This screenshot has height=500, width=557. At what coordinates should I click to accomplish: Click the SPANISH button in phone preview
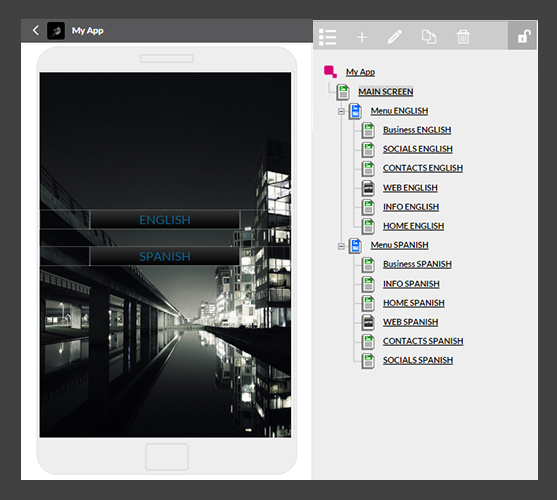165,256
